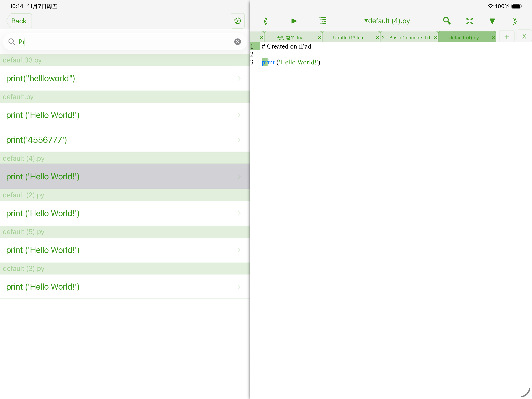The image size is (532, 399).
Task: Open settings via the gear icon
Action: click(238, 21)
